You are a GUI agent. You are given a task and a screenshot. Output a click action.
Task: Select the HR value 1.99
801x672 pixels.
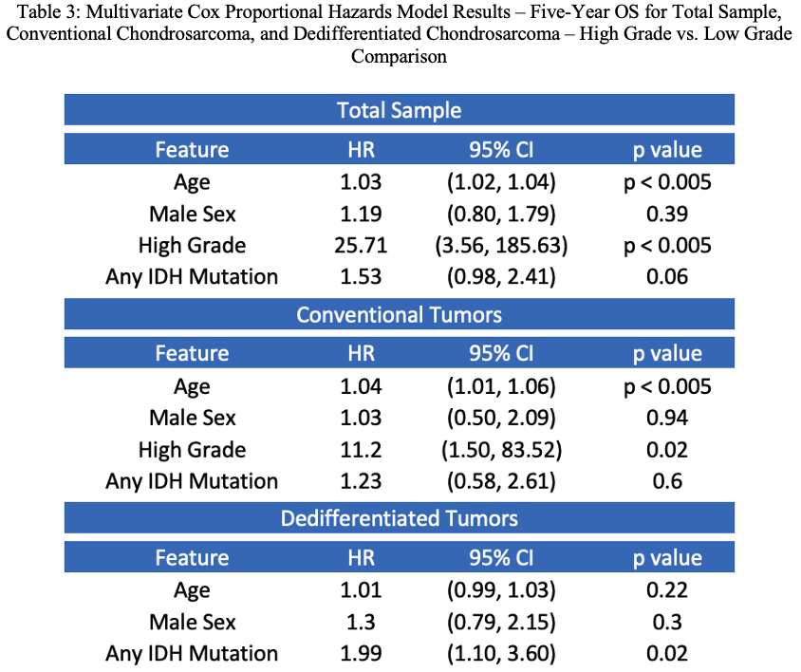click(361, 653)
